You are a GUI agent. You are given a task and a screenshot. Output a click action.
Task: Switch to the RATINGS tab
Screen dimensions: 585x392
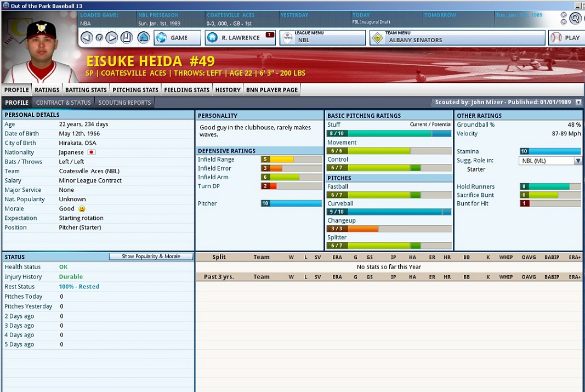pyautogui.click(x=47, y=90)
